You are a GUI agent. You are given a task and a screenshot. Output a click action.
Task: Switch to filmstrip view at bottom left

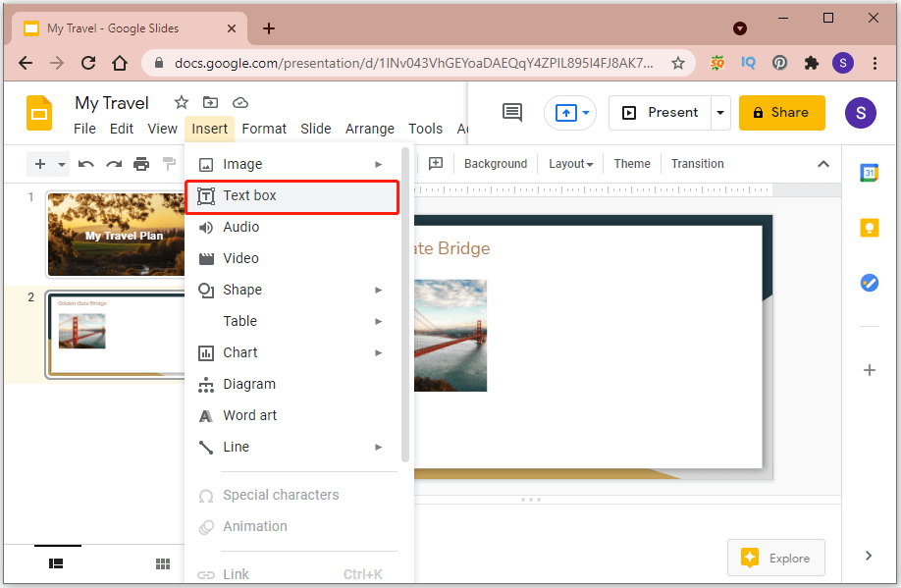click(x=56, y=563)
